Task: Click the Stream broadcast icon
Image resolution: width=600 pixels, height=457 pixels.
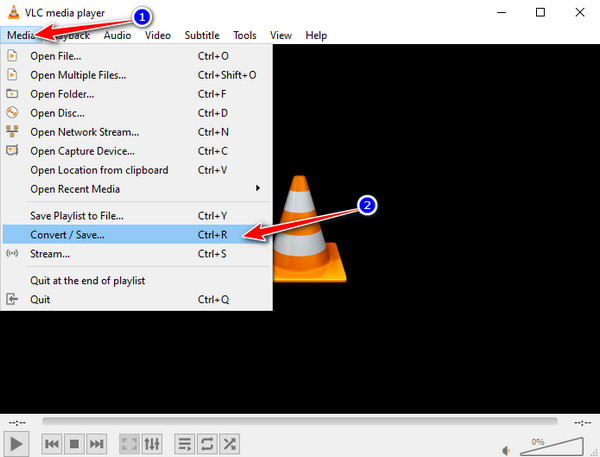Action: [x=12, y=253]
